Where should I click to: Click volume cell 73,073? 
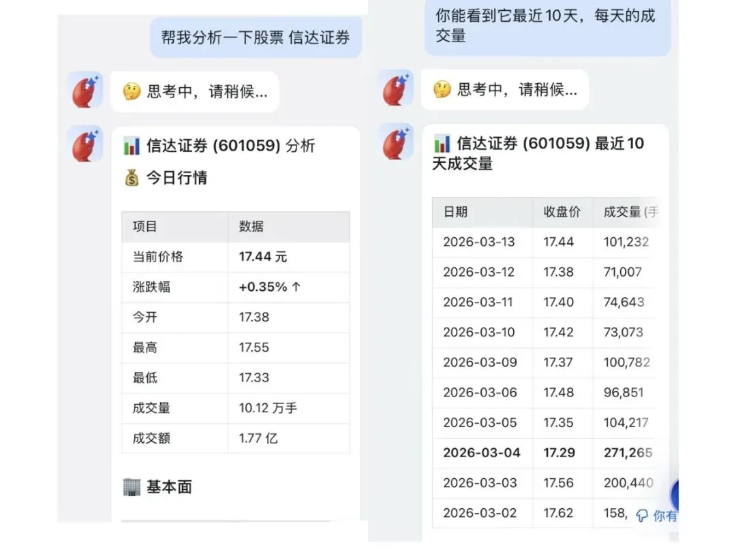[x=624, y=332]
